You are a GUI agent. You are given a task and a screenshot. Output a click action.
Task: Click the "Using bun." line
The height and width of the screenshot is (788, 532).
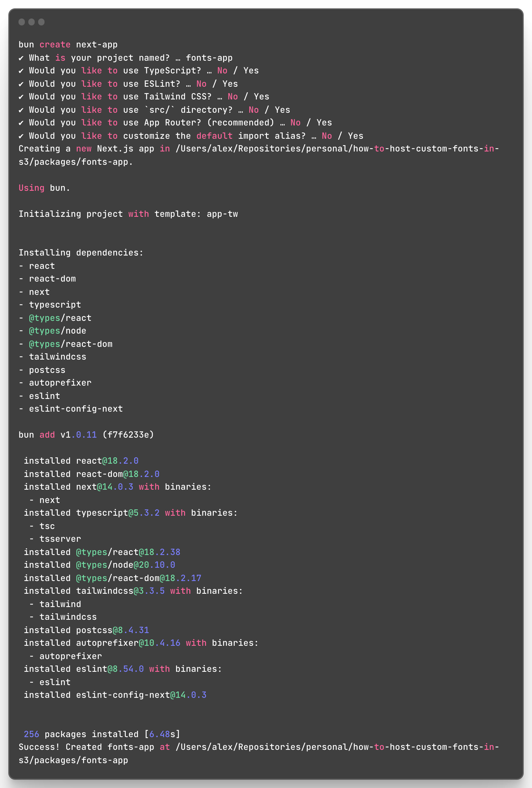pyautogui.click(x=45, y=188)
